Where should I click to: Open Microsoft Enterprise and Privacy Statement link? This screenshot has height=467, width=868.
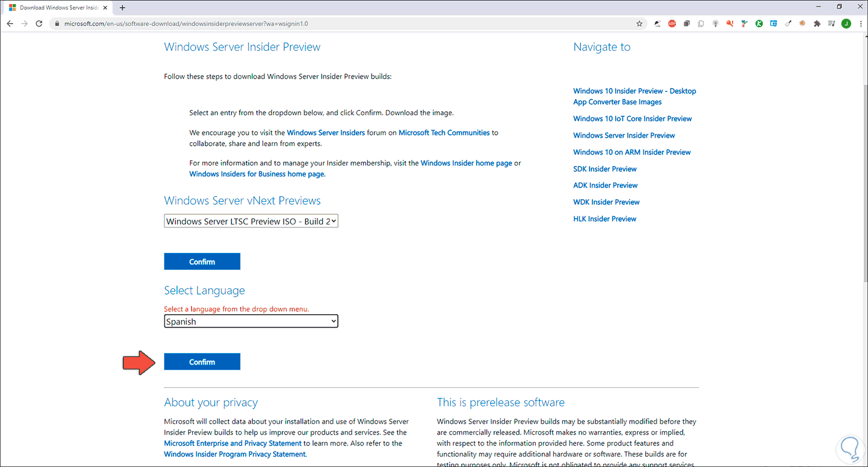point(233,443)
